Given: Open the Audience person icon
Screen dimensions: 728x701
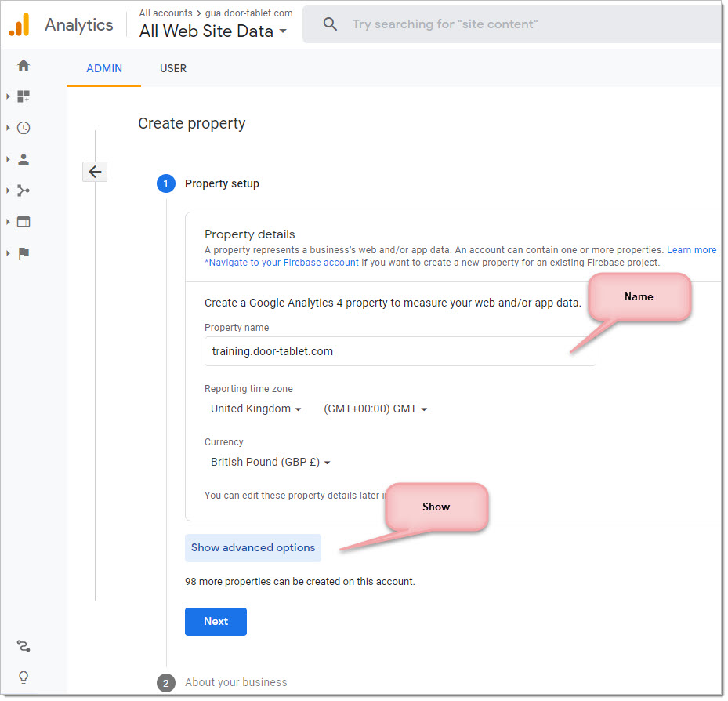Looking at the screenshot, I should pos(24,160).
